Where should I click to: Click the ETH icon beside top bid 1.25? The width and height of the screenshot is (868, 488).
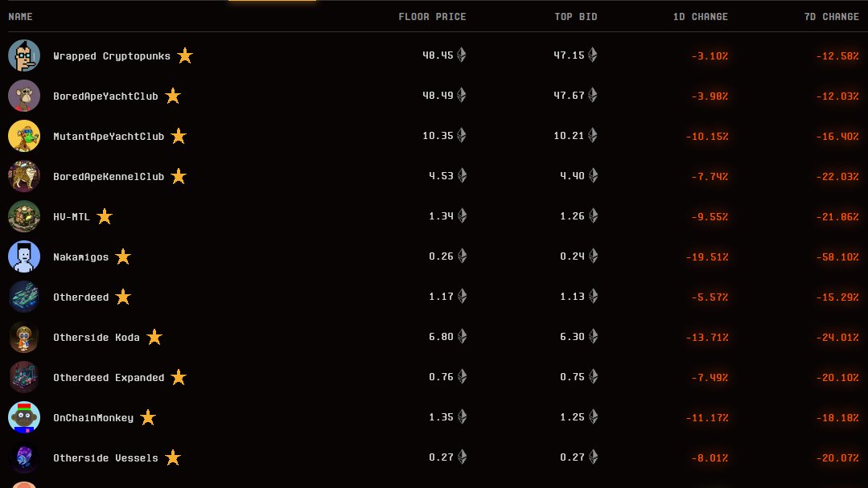[x=594, y=416]
